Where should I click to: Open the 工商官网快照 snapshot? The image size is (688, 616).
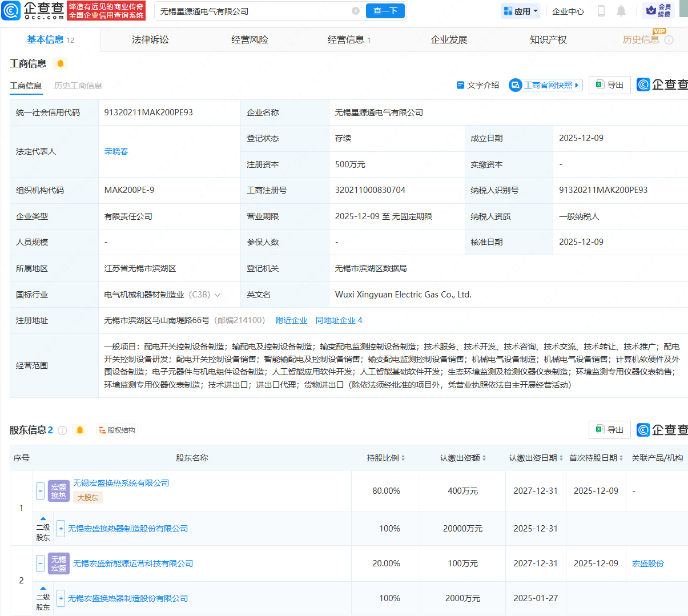546,85
